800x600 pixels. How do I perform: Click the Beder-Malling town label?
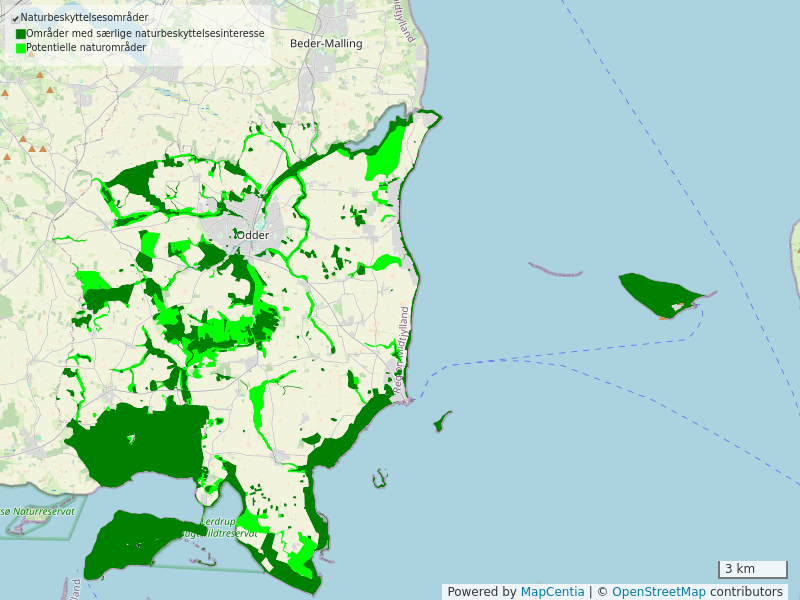[x=325, y=44]
